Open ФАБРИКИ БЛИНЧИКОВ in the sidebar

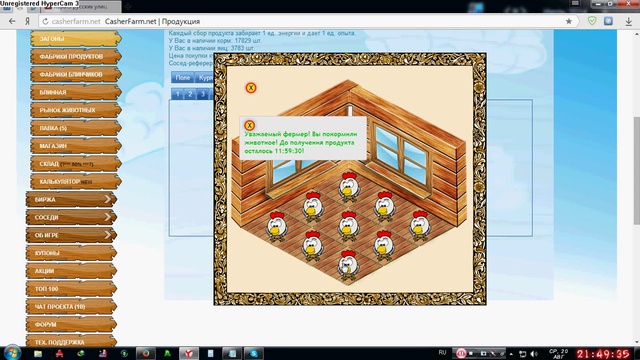pos(76,75)
